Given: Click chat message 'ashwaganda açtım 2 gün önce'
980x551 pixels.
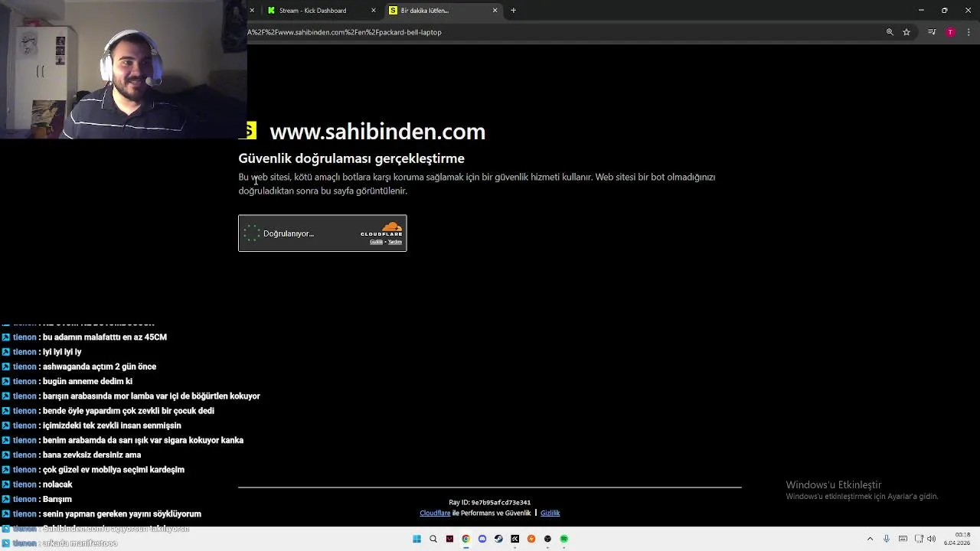Looking at the screenshot, I should click(100, 367).
